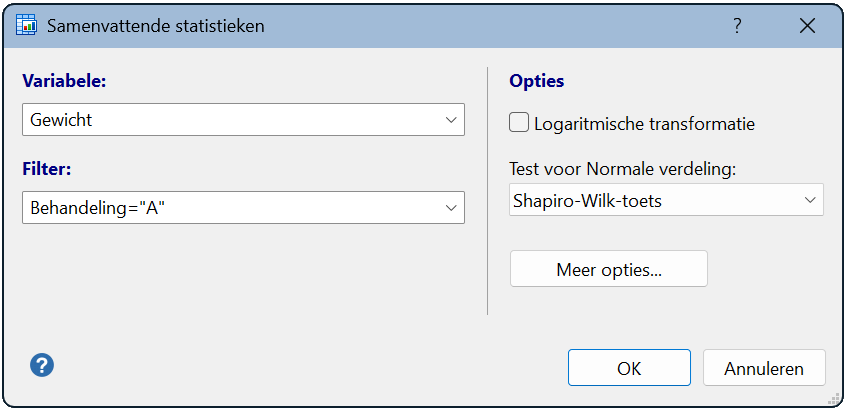
Task: Confirm with the OK button
Action: [x=629, y=368]
